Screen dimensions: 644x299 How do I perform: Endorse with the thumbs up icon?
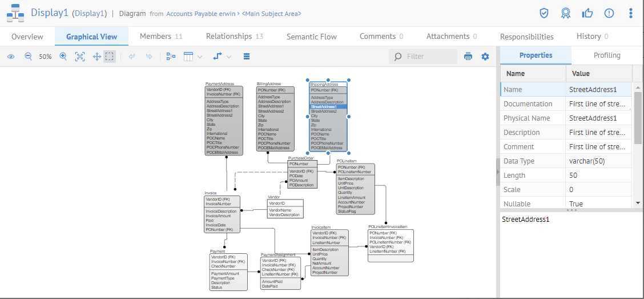pos(587,13)
